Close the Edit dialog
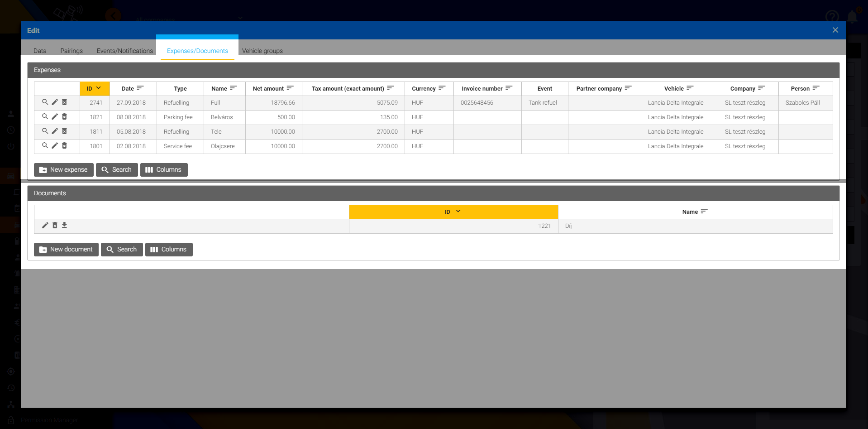This screenshot has width=868, height=429. click(x=835, y=30)
